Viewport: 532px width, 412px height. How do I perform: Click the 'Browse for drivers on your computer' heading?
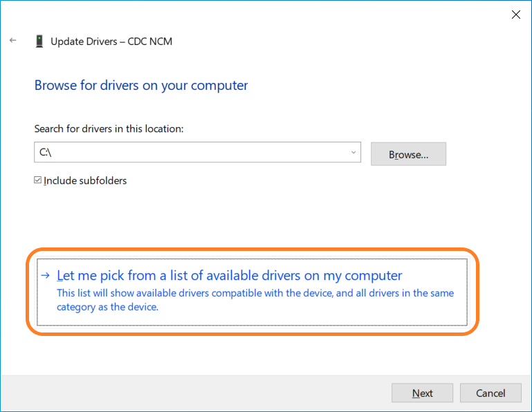pyautogui.click(x=141, y=86)
